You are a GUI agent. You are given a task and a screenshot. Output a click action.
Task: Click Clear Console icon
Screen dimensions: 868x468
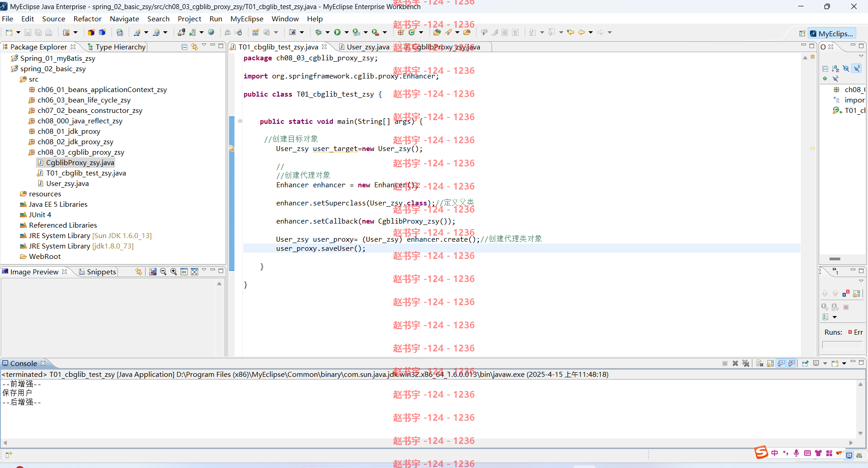point(760,363)
